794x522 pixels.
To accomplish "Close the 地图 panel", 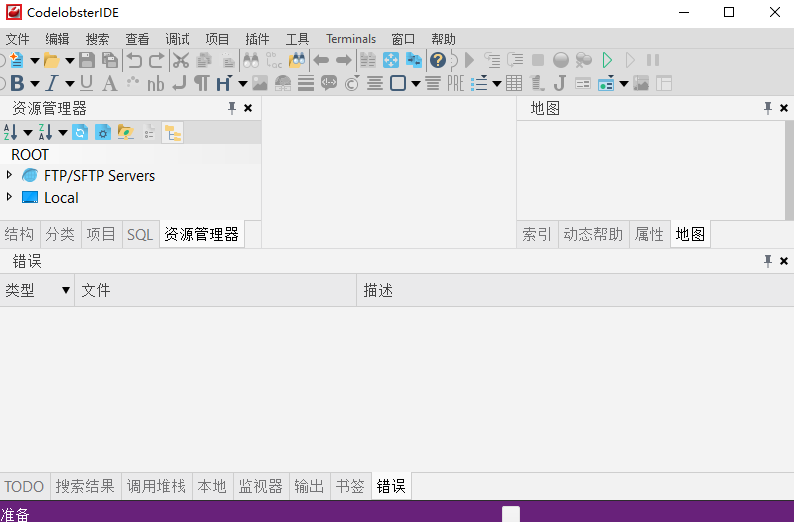I will coord(784,108).
